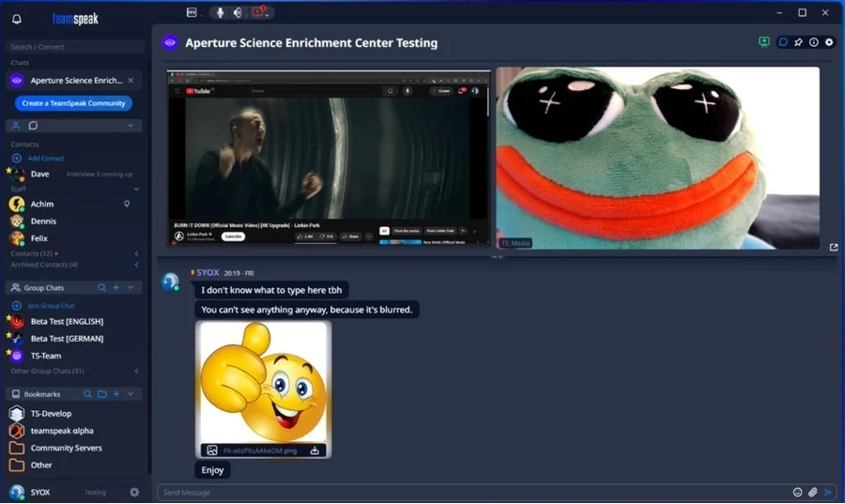Image resolution: width=845 pixels, height=504 pixels.
Task: Select the YouTube screen share stream
Action: click(x=329, y=158)
